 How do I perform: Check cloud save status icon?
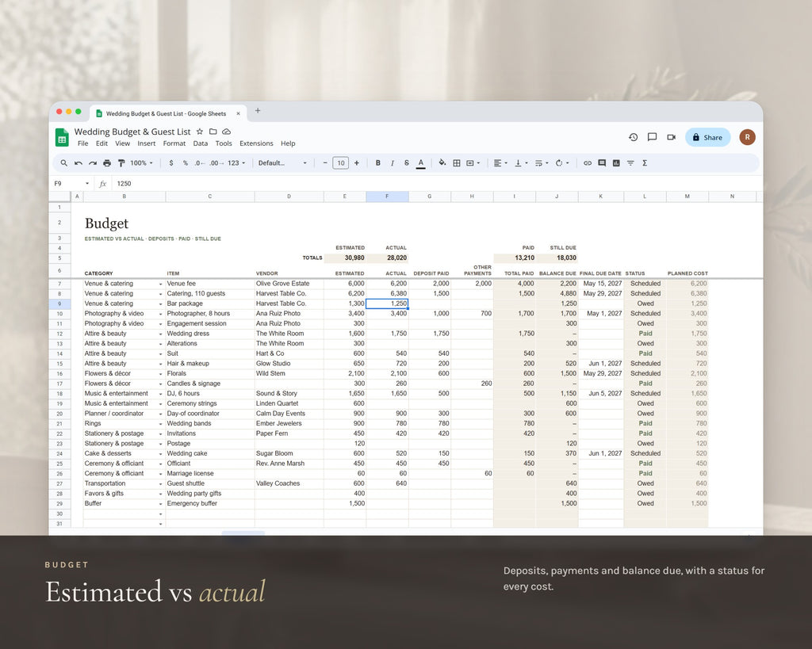(x=226, y=132)
